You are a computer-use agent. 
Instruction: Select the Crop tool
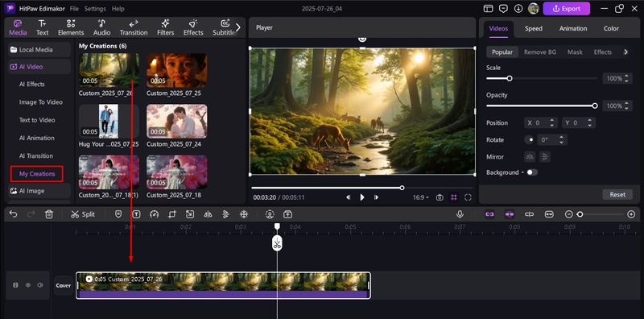[171, 214]
